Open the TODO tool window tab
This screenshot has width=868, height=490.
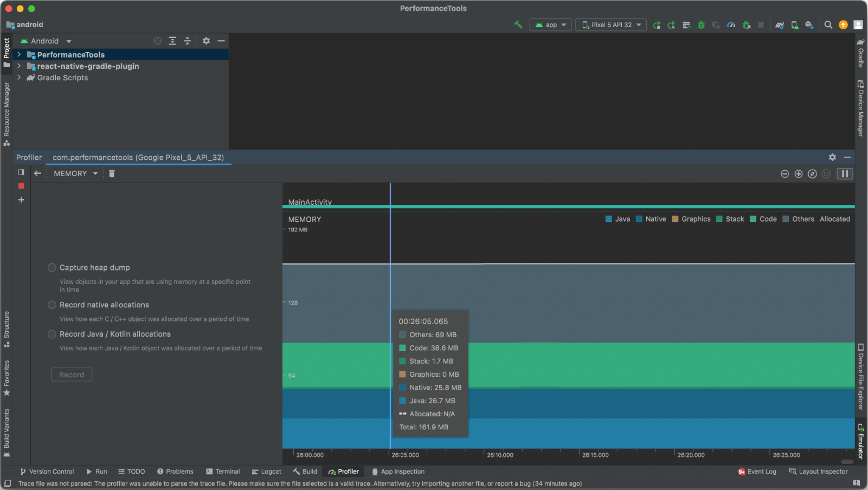pos(132,472)
